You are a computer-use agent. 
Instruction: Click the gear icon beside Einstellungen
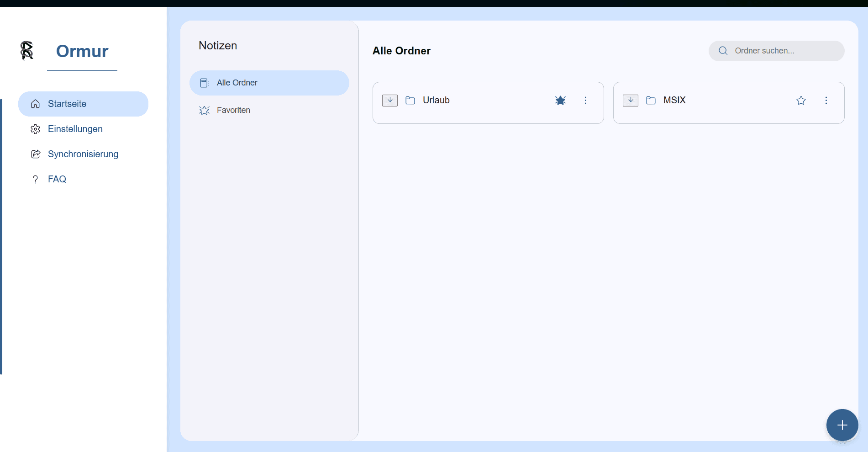pyautogui.click(x=36, y=129)
